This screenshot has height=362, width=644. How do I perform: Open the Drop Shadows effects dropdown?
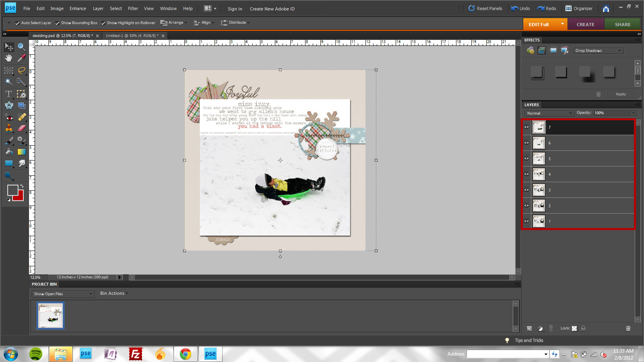point(598,50)
